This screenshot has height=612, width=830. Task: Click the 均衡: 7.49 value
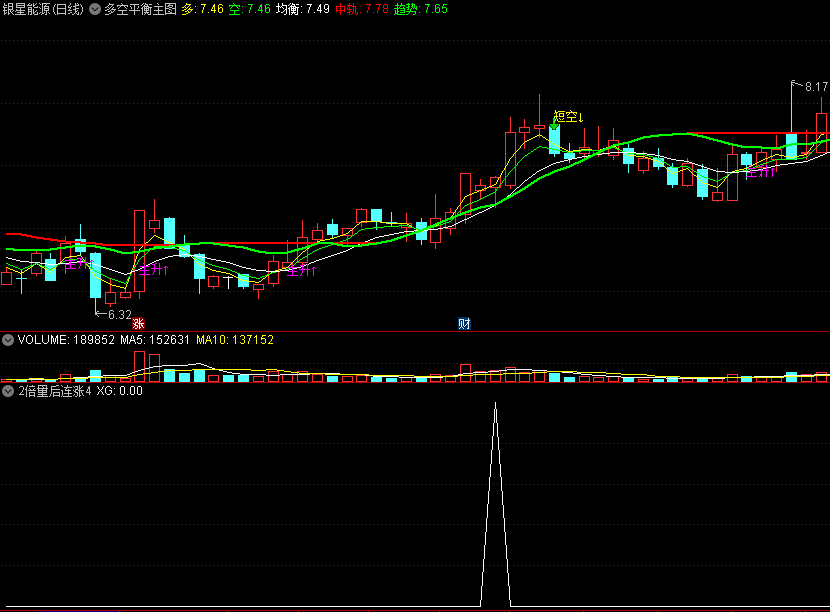(x=302, y=9)
